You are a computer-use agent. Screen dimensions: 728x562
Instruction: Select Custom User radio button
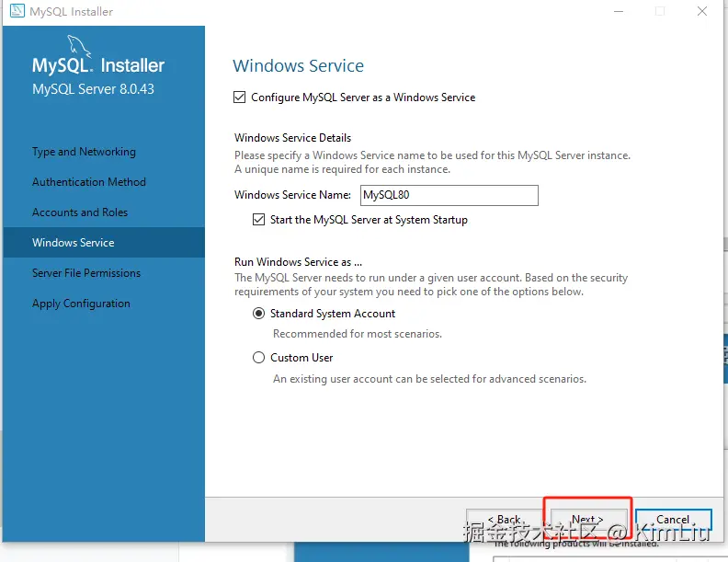[x=258, y=358]
